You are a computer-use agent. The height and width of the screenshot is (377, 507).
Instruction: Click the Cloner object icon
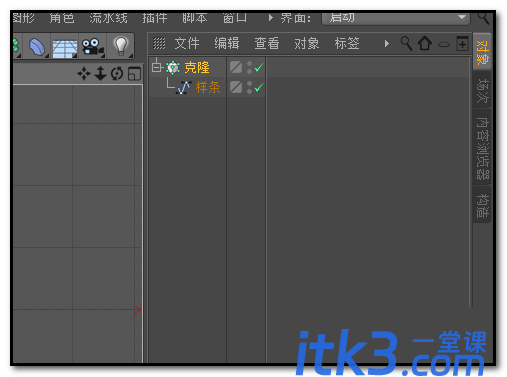(173, 68)
